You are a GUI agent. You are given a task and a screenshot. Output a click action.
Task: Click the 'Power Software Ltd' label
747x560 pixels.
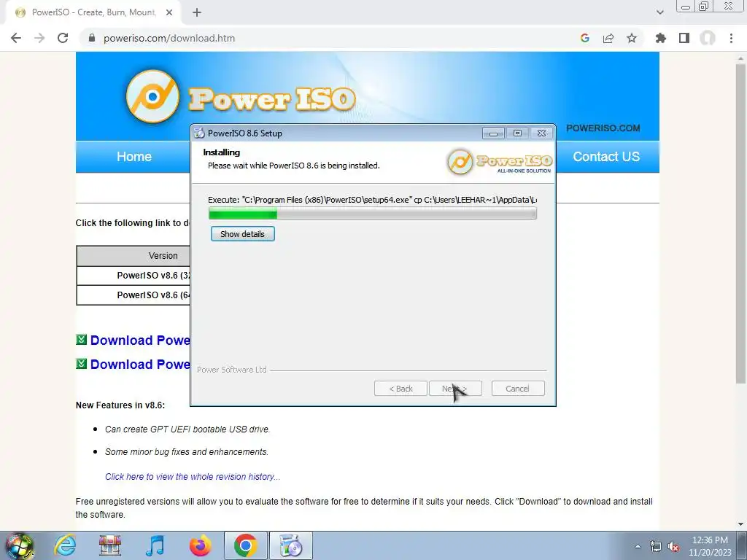click(x=231, y=370)
